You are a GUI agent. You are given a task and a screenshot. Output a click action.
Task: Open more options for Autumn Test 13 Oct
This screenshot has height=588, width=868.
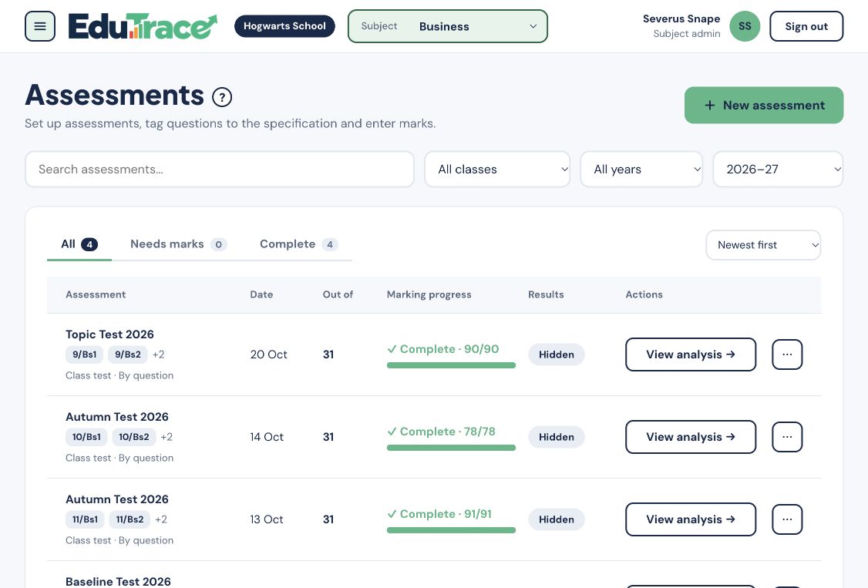787,519
